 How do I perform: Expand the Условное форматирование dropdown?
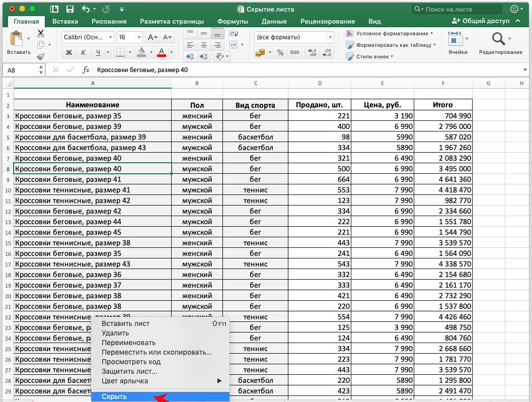(390, 33)
